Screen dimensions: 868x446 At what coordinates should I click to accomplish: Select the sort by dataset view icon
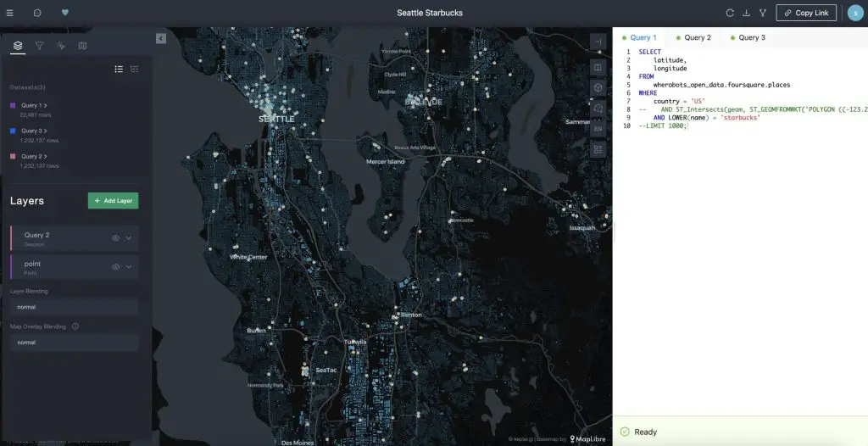click(134, 70)
